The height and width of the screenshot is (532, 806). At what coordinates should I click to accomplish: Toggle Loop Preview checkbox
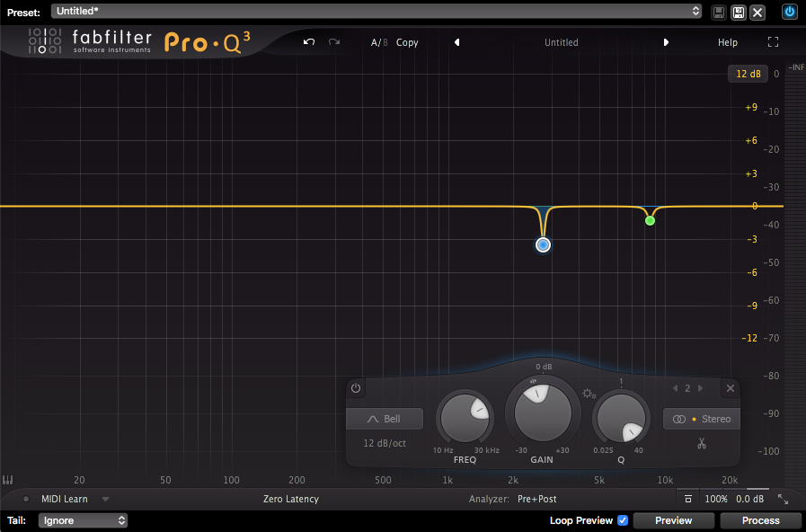pos(623,520)
